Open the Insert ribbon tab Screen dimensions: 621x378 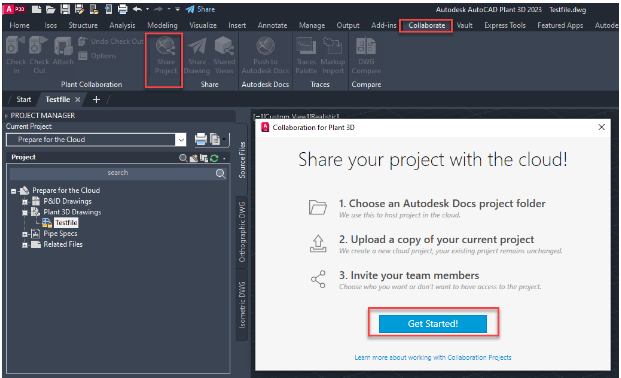[x=237, y=25]
